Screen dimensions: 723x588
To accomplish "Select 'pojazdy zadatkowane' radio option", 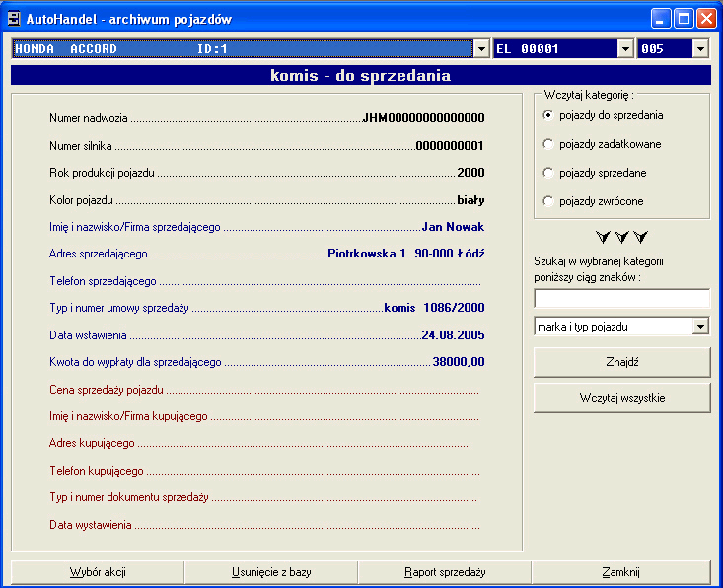I will [x=548, y=144].
